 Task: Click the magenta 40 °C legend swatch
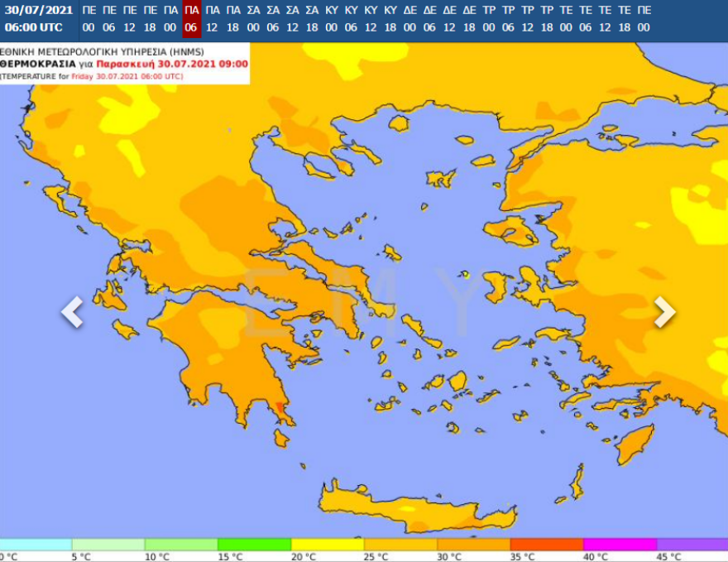pyautogui.click(x=619, y=545)
